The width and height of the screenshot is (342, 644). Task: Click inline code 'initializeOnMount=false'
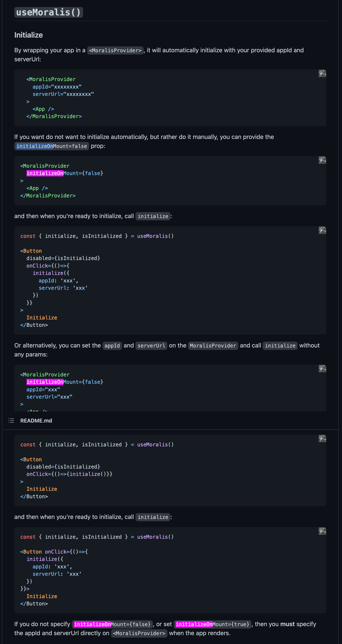(x=51, y=146)
